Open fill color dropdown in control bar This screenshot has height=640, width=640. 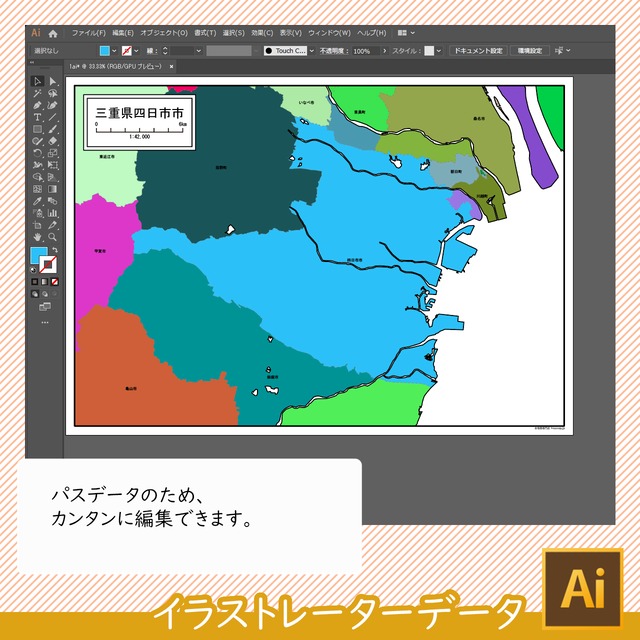point(114,51)
